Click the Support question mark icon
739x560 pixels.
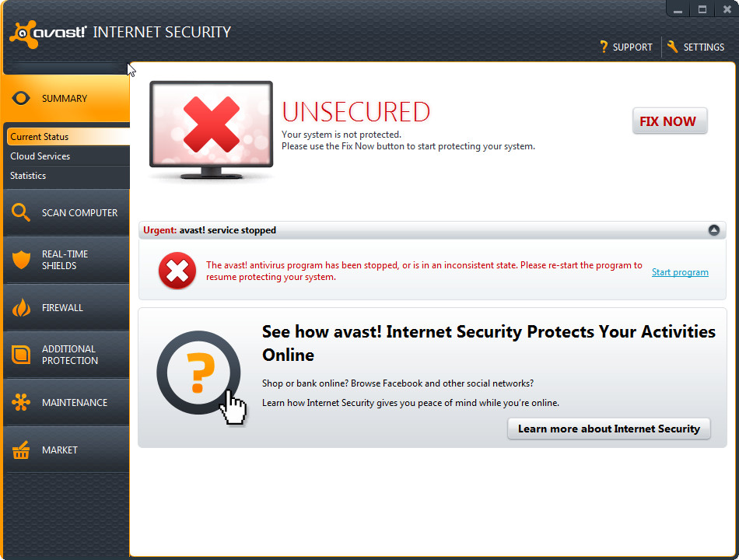point(603,47)
